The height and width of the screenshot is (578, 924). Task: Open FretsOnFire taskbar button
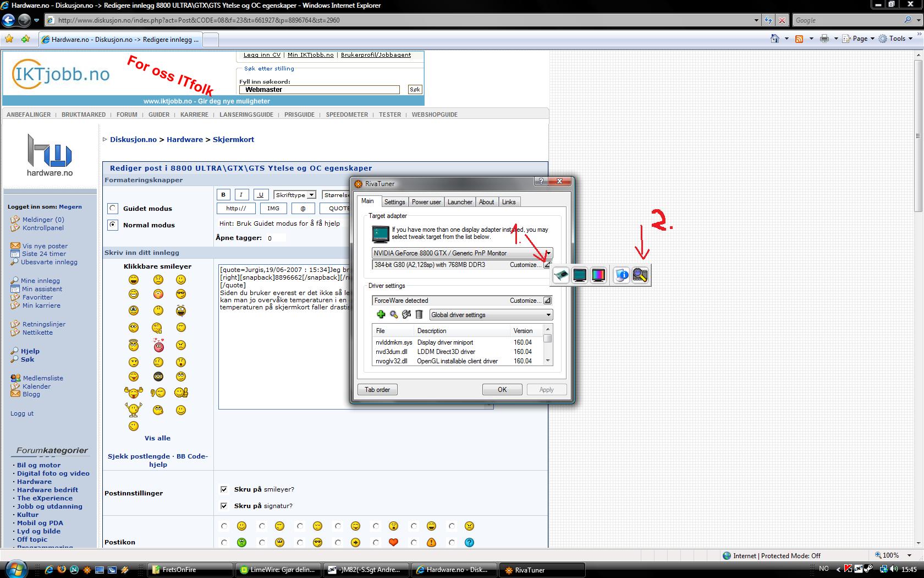click(190, 570)
